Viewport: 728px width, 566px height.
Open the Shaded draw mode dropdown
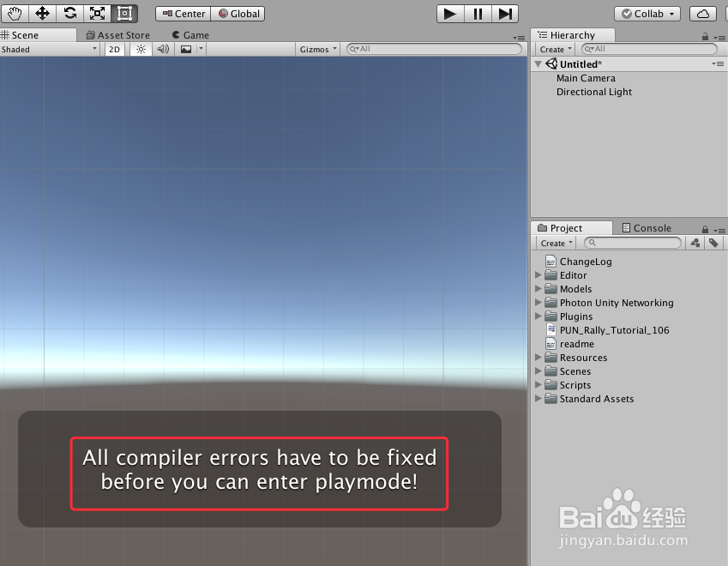pyautogui.click(x=49, y=49)
